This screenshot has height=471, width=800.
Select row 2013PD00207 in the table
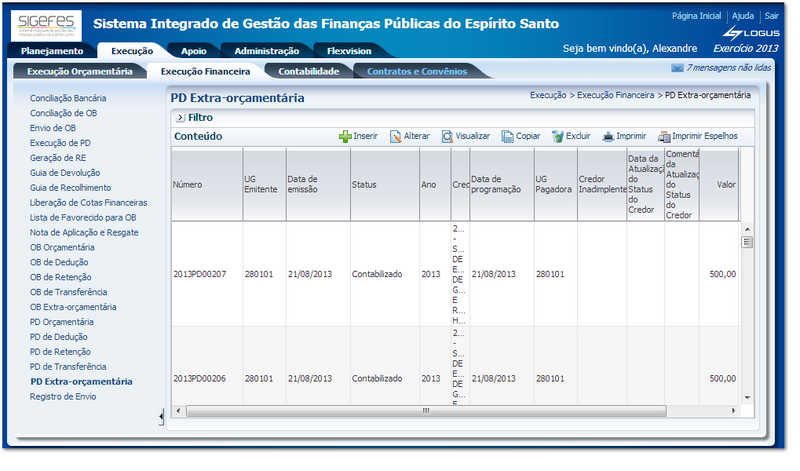pos(199,273)
